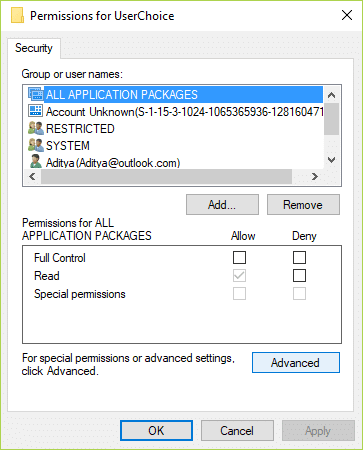Click the Add... button

(222, 205)
